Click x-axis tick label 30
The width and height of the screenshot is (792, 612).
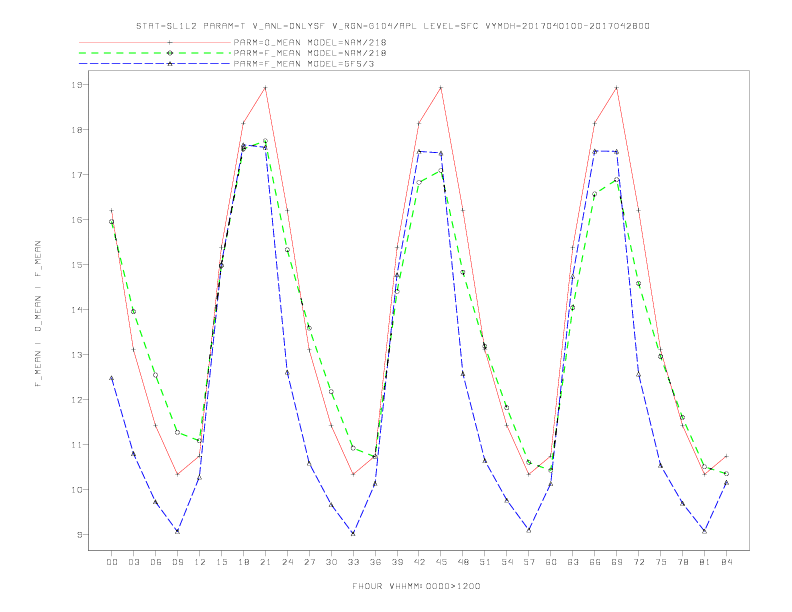tap(331, 562)
